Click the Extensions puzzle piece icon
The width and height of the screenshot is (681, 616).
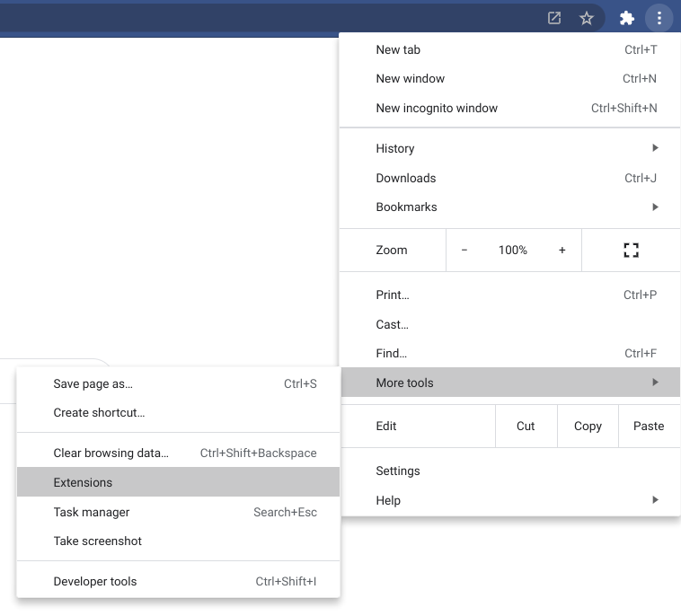click(x=627, y=18)
